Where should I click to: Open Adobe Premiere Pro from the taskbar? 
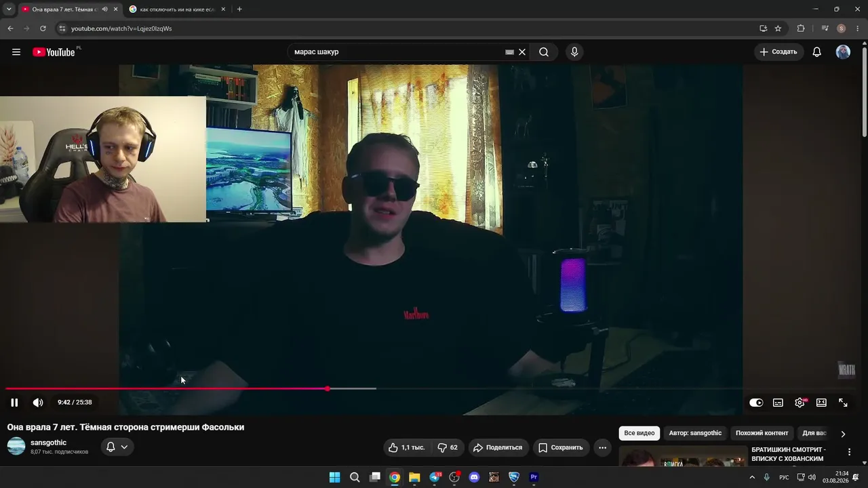(534, 477)
